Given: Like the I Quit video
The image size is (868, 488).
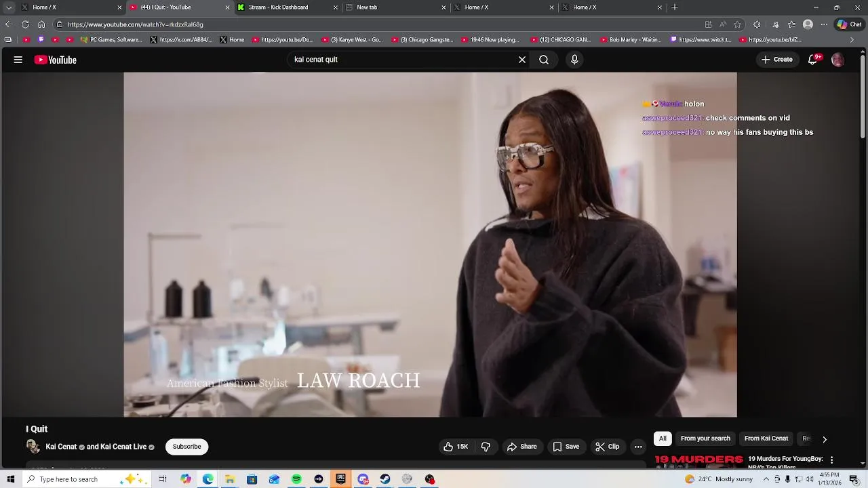Looking at the screenshot, I should [456, 447].
